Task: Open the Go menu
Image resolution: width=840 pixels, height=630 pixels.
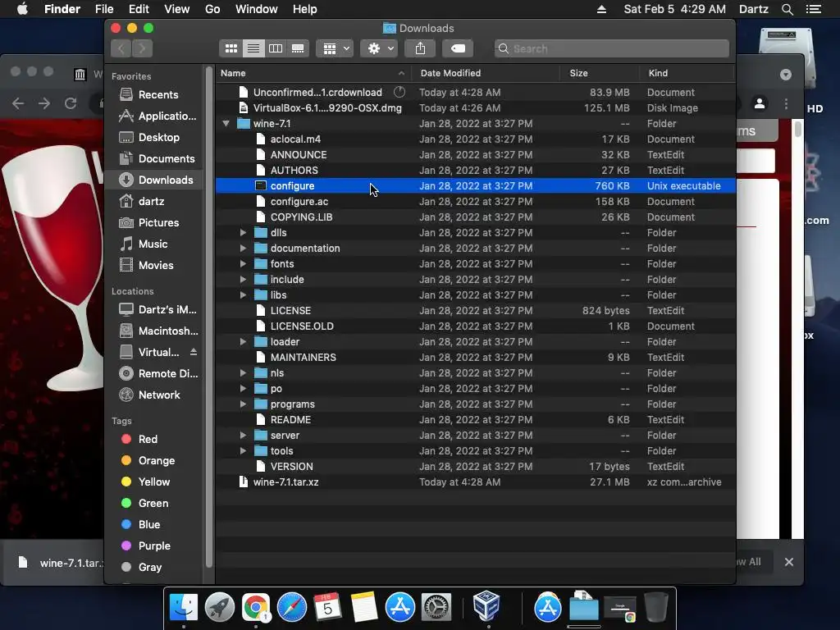Action: (x=212, y=9)
